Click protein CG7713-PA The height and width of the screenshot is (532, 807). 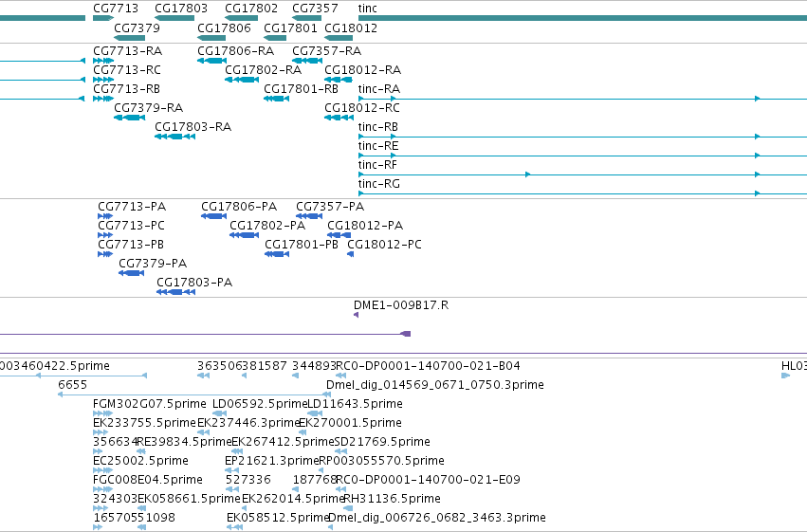coord(132,207)
